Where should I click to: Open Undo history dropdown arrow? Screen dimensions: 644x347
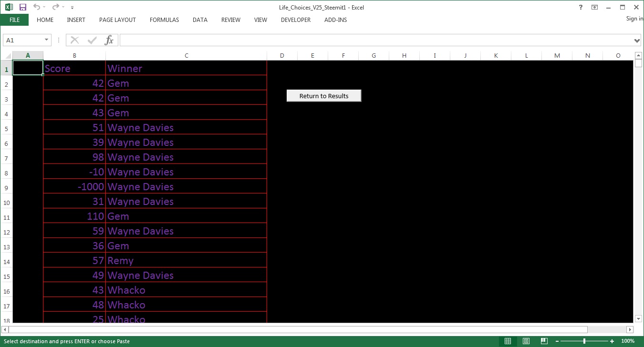[44, 7]
